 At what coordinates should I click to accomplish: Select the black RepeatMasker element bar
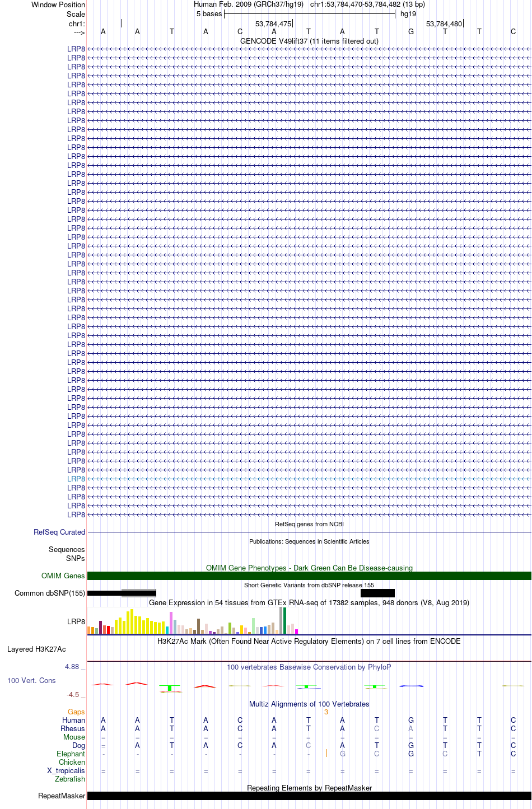309,796
